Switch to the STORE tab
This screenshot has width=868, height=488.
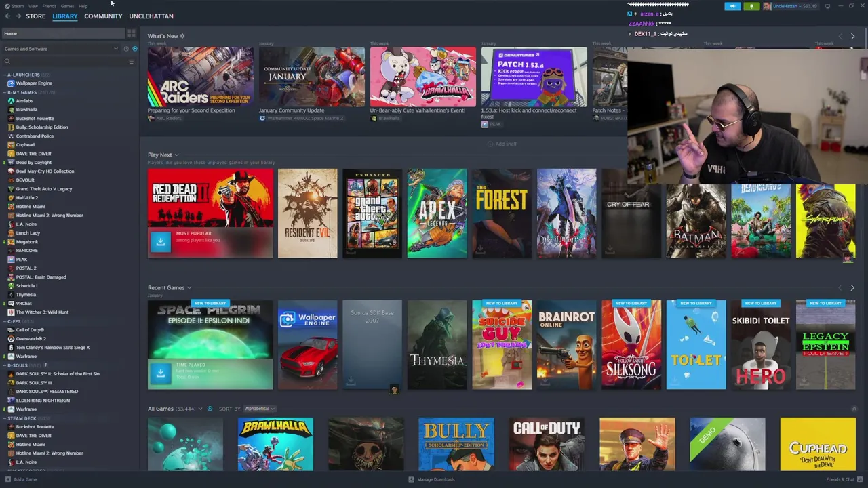[35, 16]
